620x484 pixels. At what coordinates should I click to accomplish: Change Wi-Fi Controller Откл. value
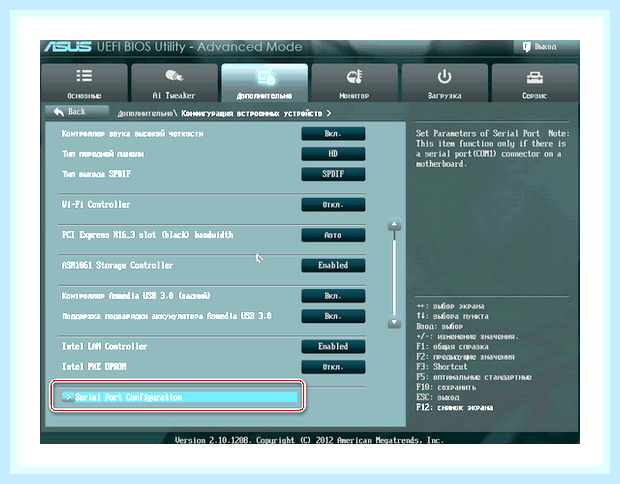(333, 205)
